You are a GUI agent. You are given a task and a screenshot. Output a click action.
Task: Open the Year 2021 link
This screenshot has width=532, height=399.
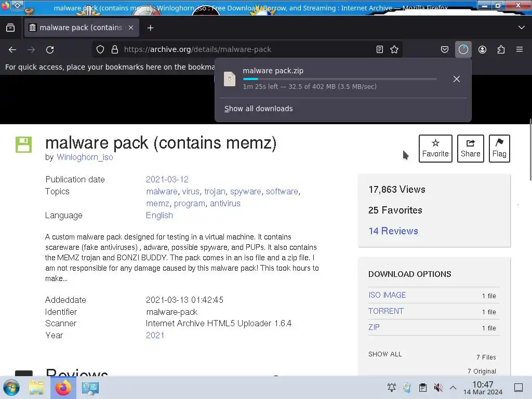click(x=155, y=335)
